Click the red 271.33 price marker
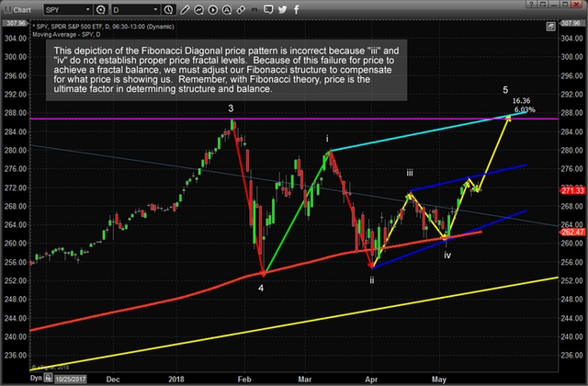588x386 pixels. tap(571, 190)
